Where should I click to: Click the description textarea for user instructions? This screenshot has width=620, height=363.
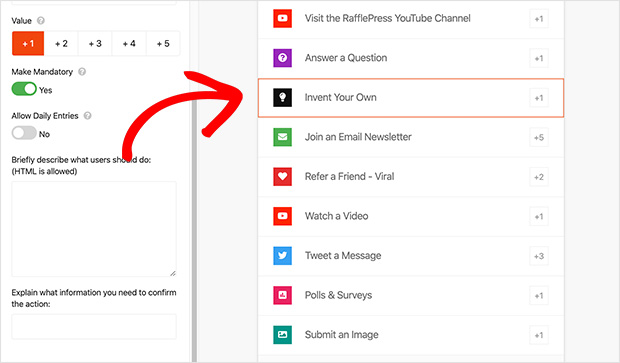[94, 229]
